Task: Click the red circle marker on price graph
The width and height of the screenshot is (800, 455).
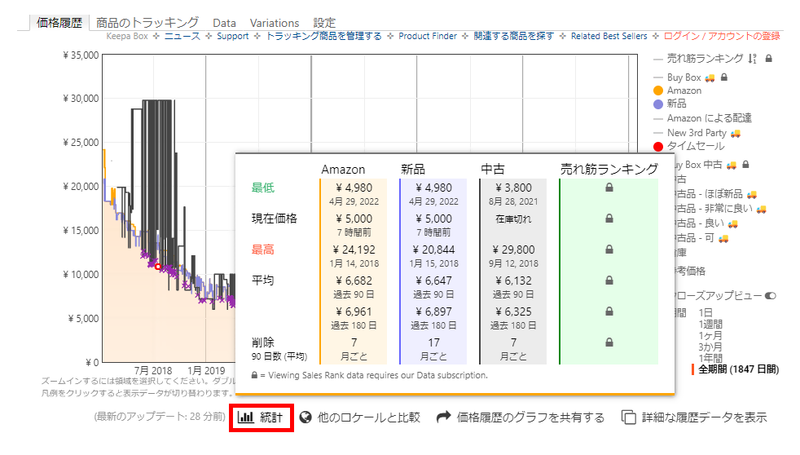Action: point(158,267)
